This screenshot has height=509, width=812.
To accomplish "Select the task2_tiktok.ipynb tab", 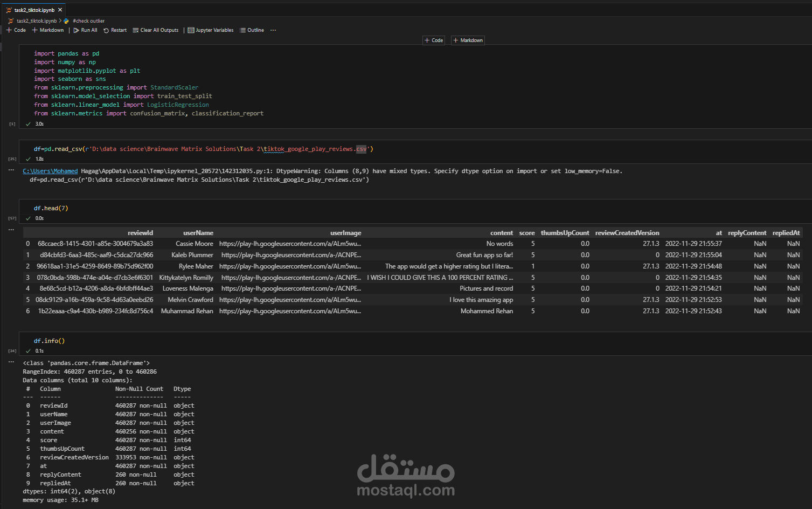I will [x=33, y=10].
